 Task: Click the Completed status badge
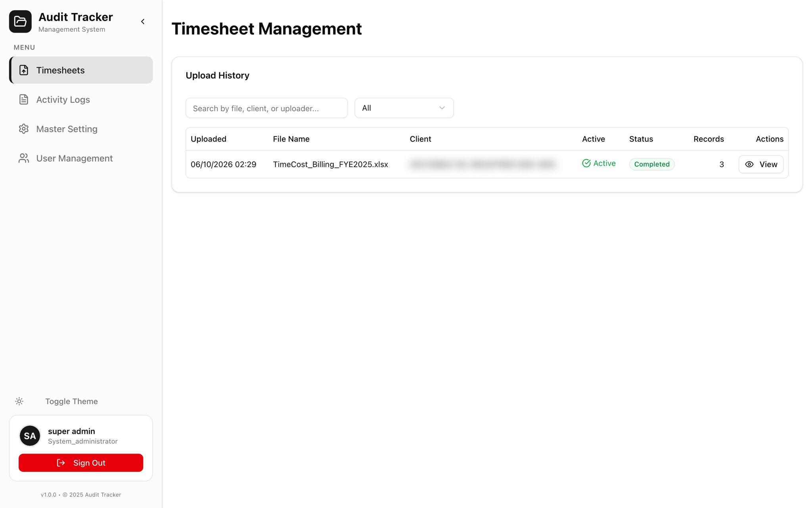(652, 164)
